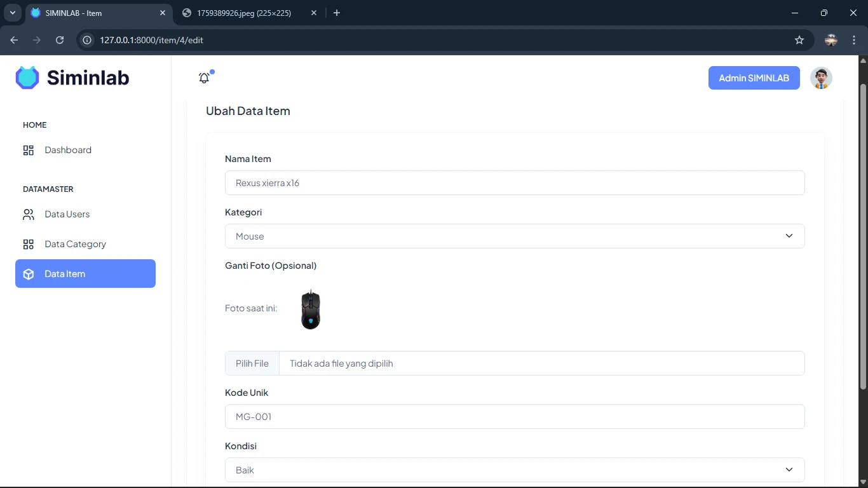
Task: Click the browser back arrow
Action: pyautogui.click(x=14, y=40)
